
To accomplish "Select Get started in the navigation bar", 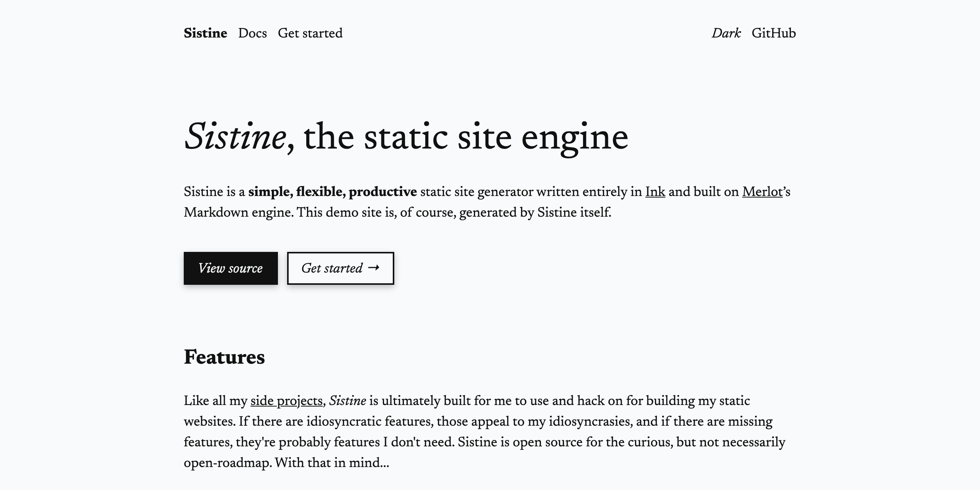I will pos(310,33).
